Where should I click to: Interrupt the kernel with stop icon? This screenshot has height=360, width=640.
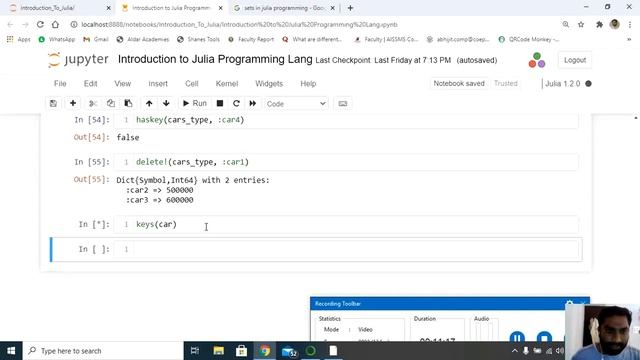pyautogui.click(x=220, y=103)
